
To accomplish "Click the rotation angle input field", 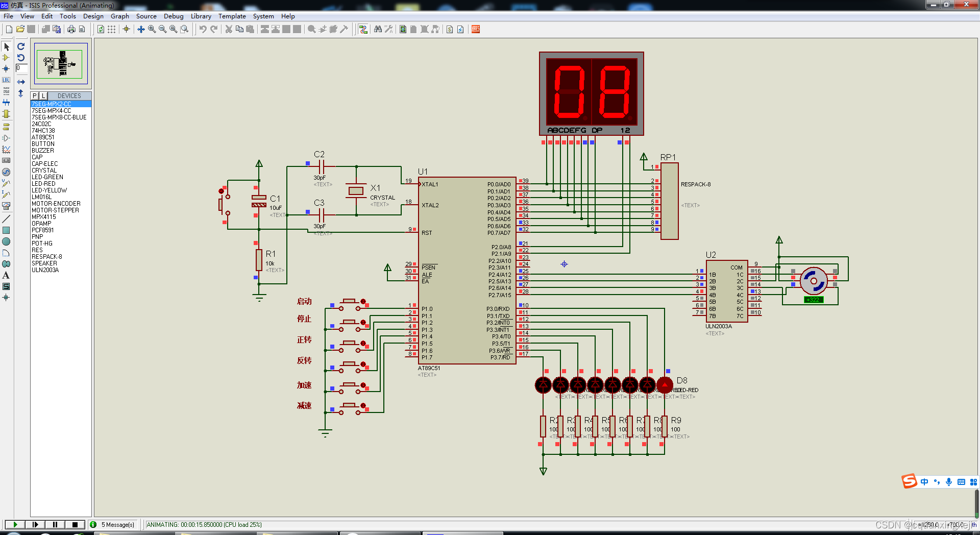I will pos(21,68).
